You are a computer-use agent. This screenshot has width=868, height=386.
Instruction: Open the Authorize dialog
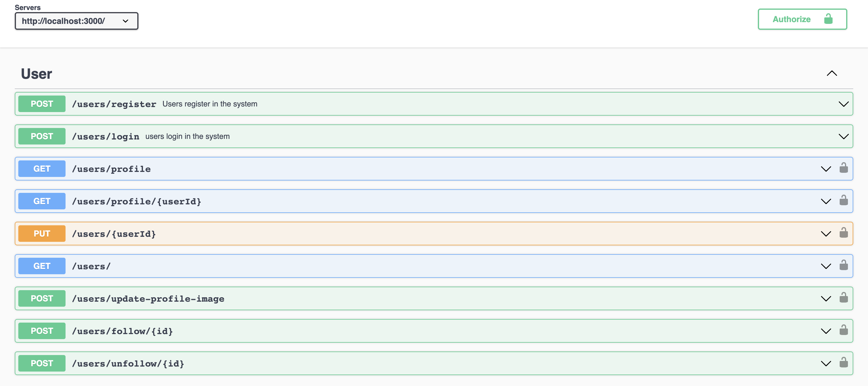coord(802,19)
